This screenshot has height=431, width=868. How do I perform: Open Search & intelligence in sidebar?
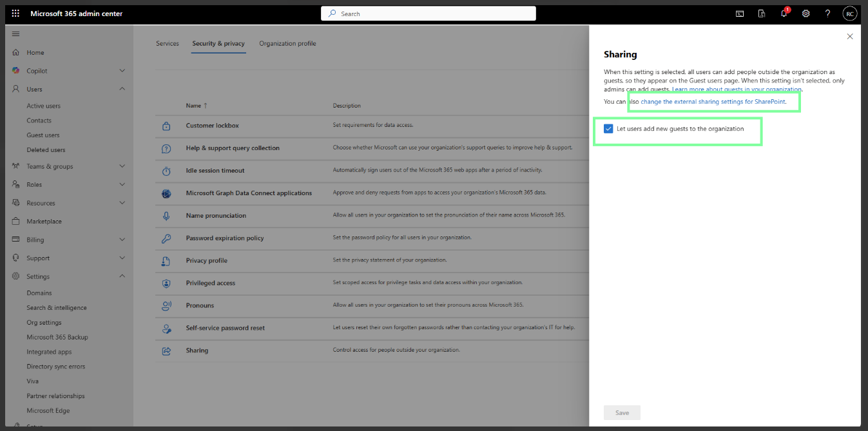tap(57, 308)
